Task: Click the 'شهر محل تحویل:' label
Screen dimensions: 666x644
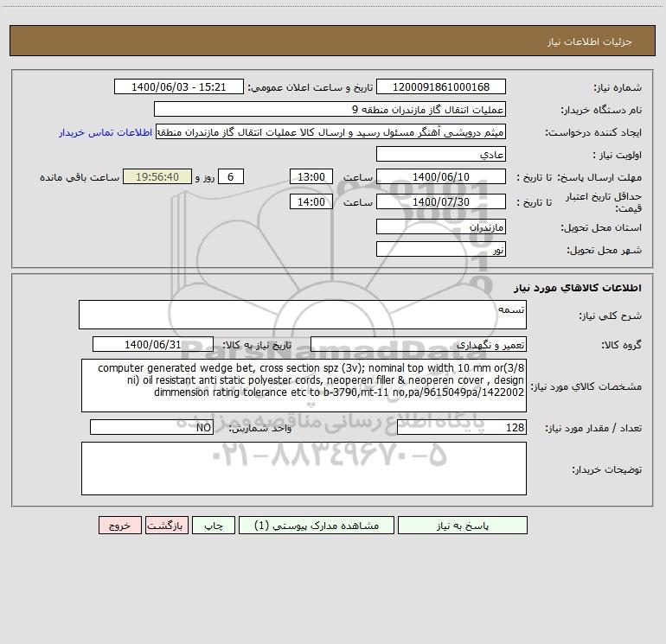Action: point(604,250)
